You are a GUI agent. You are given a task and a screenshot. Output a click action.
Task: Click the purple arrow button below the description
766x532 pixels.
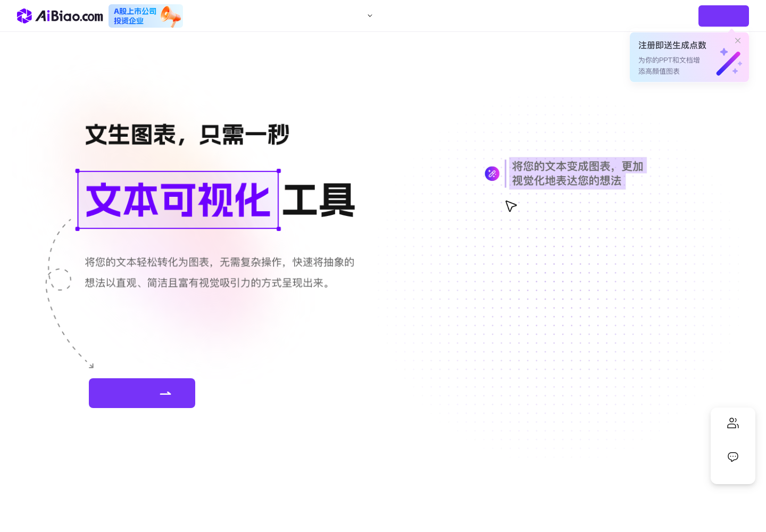[142, 393]
